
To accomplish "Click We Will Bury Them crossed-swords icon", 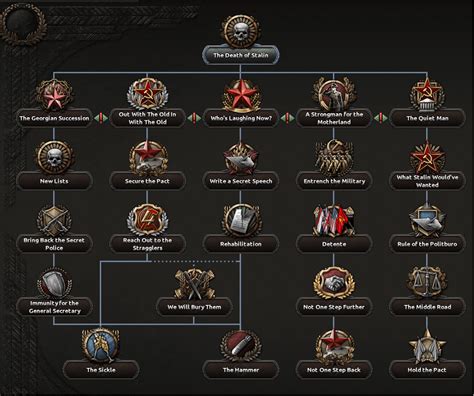I will [194, 284].
